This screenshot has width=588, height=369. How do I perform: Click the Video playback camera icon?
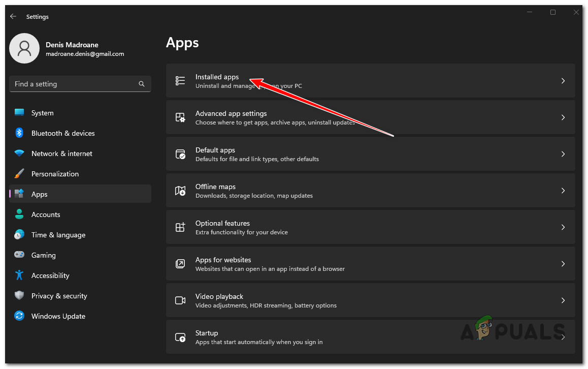[x=180, y=300]
